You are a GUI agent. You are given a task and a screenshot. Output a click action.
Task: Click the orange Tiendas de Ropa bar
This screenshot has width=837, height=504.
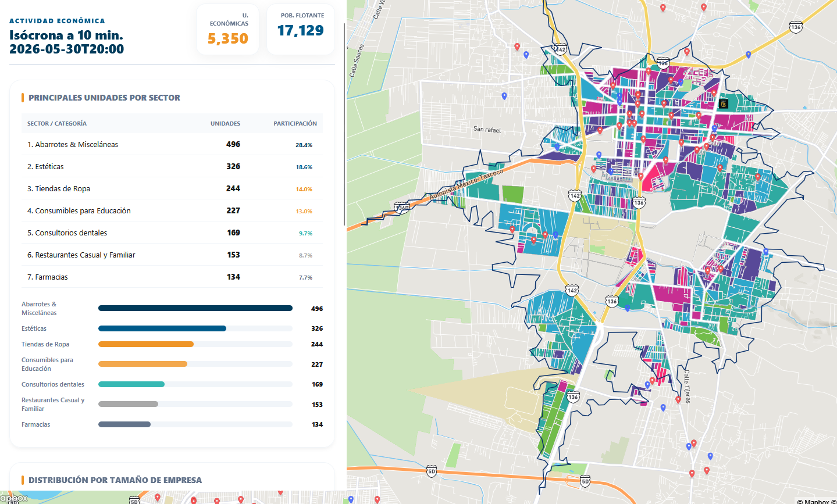pos(146,344)
